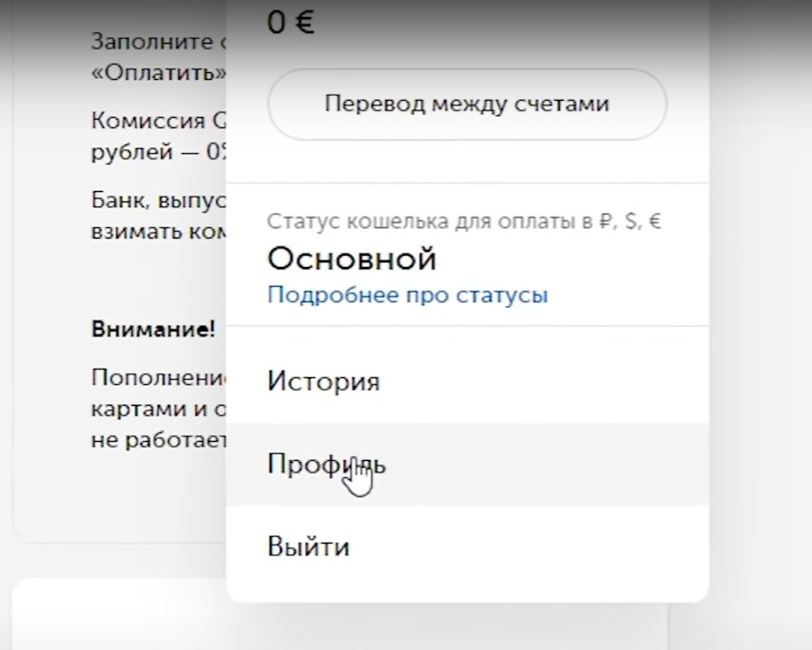
Task: Click the bold 'Внимание!' heading
Action: (153, 329)
